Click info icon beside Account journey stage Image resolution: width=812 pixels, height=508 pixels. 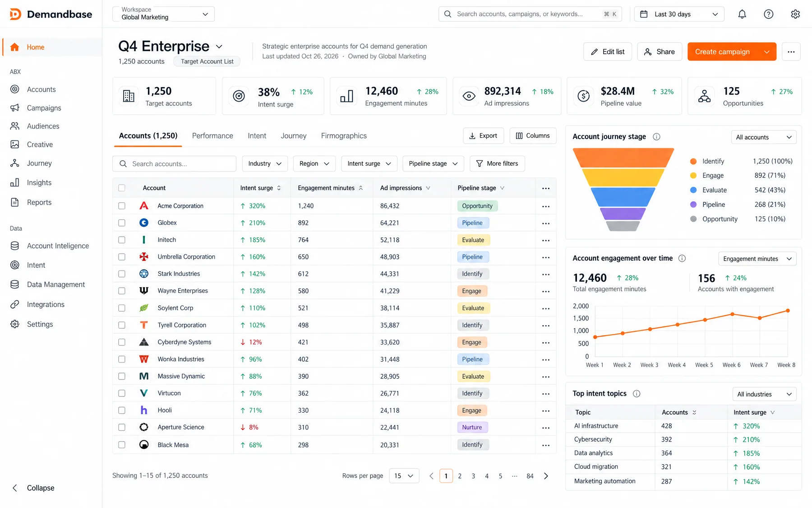(657, 137)
